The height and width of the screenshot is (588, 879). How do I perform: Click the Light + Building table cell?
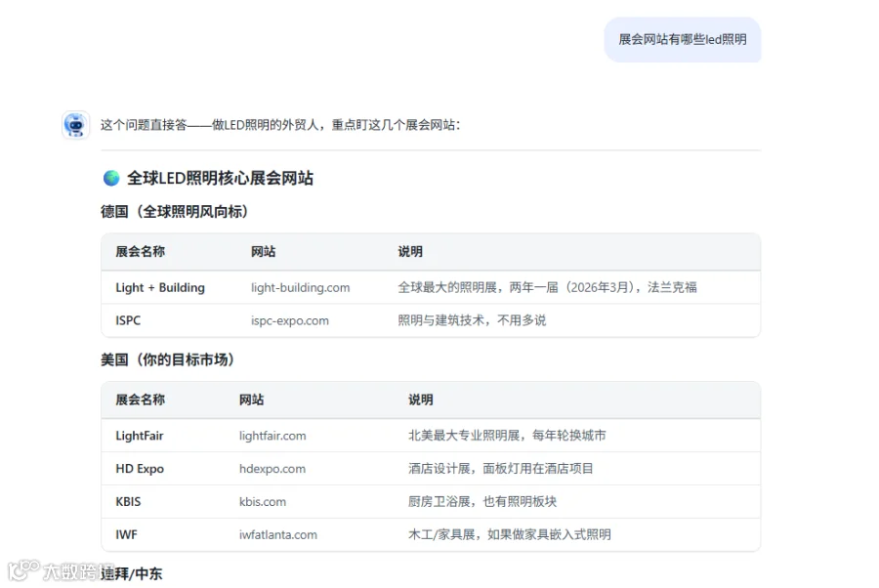click(x=160, y=287)
